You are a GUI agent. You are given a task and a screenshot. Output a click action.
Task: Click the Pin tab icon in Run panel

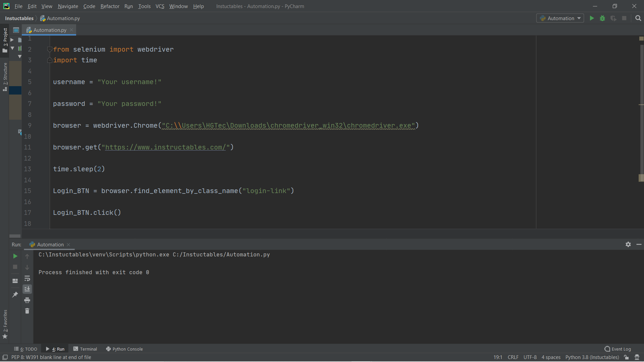[x=15, y=295]
